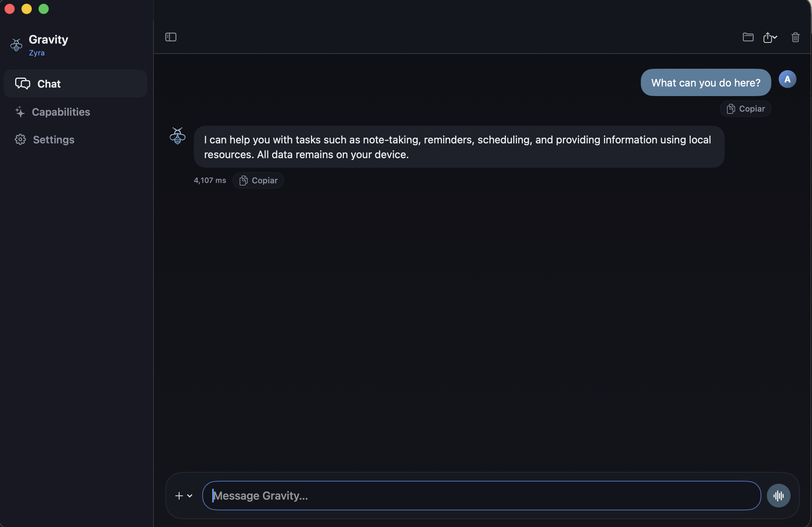The width and height of the screenshot is (812, 527).
Task: Click the user avatar A
Action: tap(787, 79)
